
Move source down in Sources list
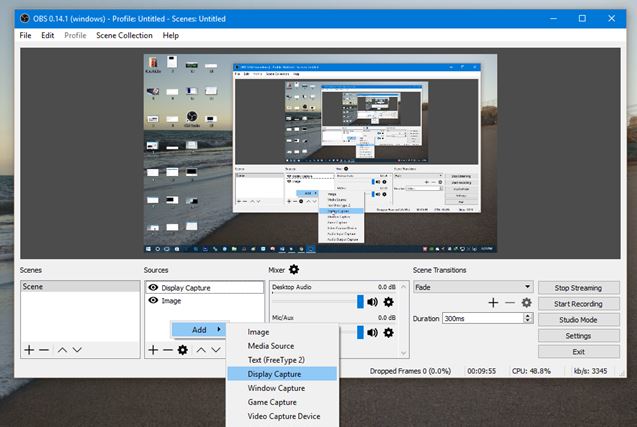216,349
